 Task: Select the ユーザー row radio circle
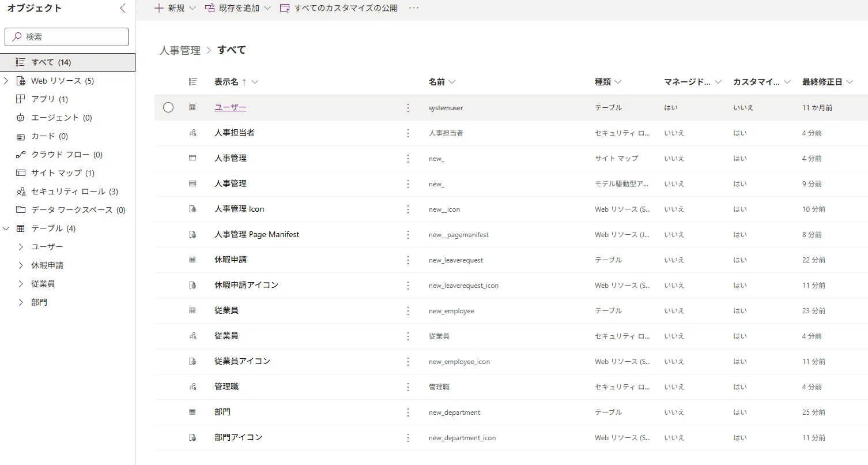pyautogui.click(x=168, y=107)
